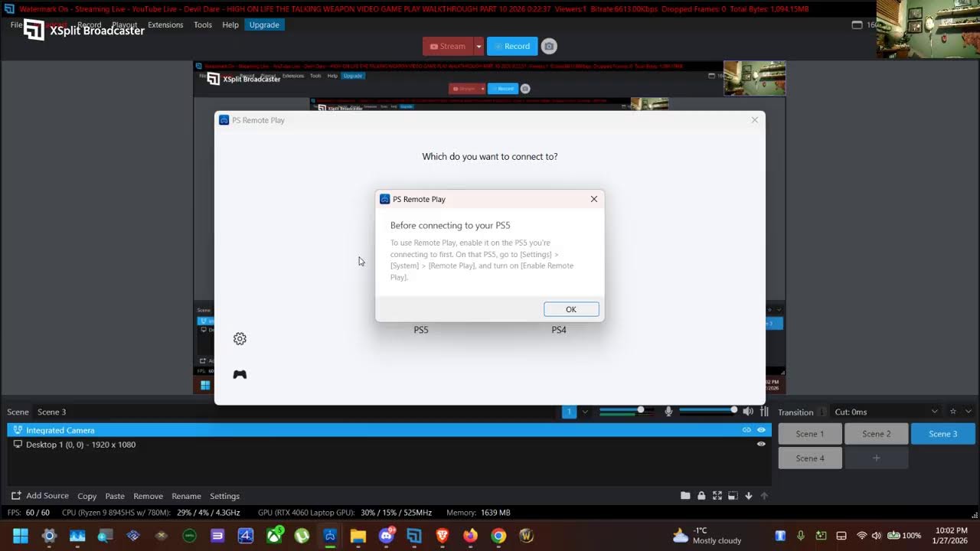Open the Tools menu
The width and height of the screenshot is (980, 551).
click(203, 24)
